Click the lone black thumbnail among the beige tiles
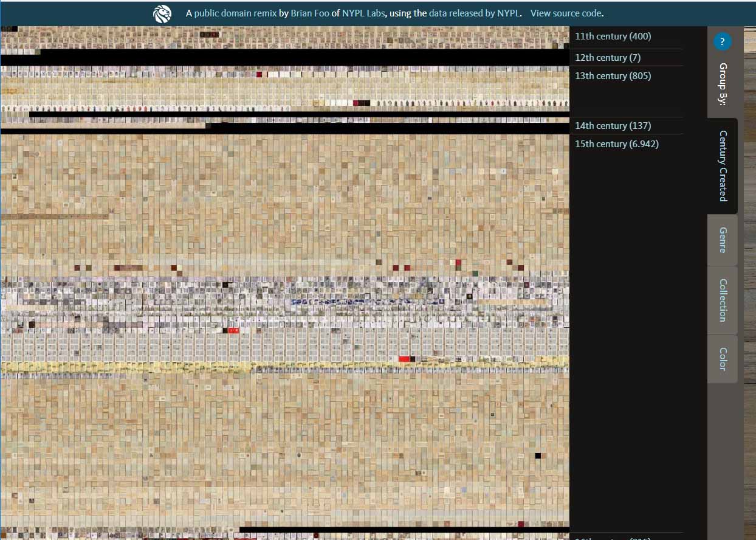This screenshot has height=540, width=756. [538, 455]
